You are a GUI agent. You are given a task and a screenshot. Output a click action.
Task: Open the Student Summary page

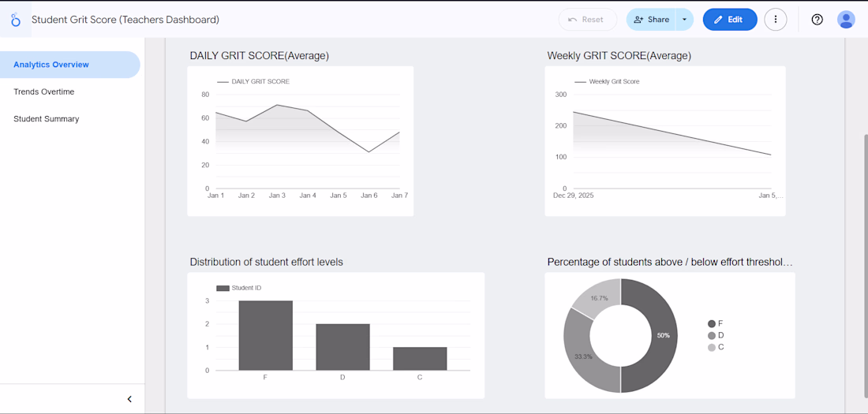click(47, 119)
